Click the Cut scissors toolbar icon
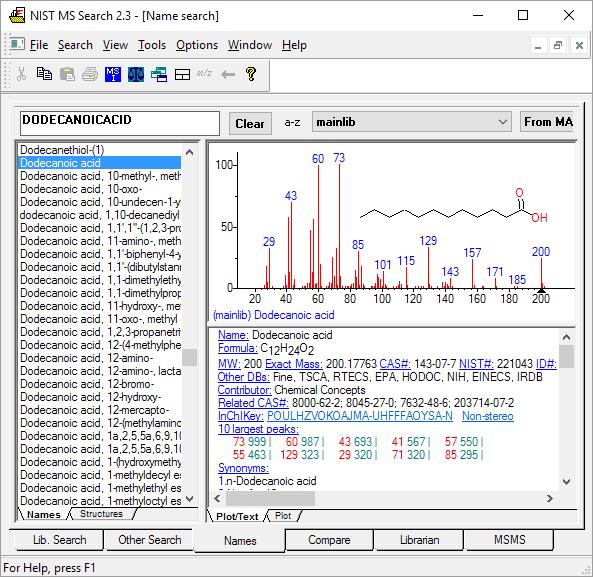 (22, 74)
